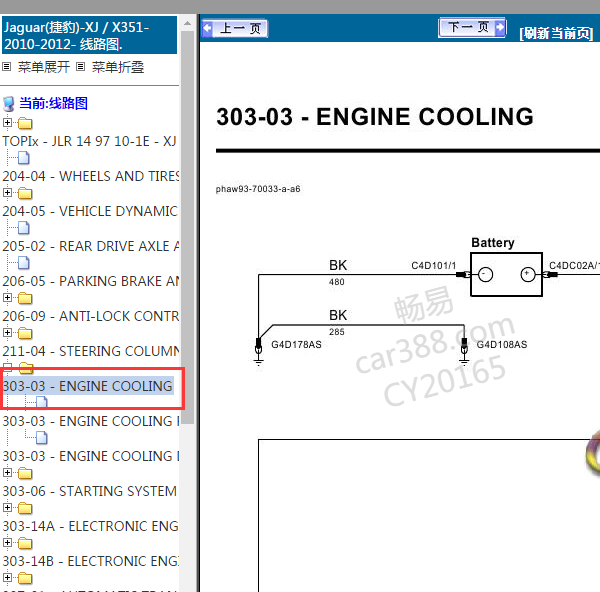The image size is (600, 592).
Task: Click page icon directly beneath highlighted 303-03 - ENGINE COOLING
Action: tap(42, 402)
